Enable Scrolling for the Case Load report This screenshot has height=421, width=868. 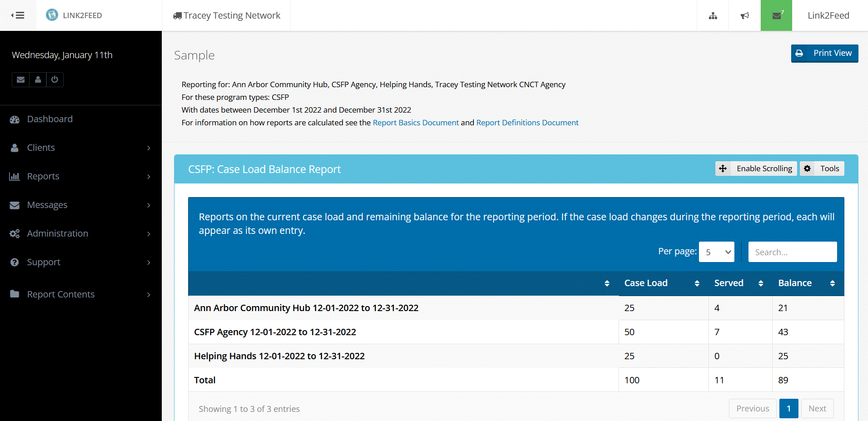(763, 168)
